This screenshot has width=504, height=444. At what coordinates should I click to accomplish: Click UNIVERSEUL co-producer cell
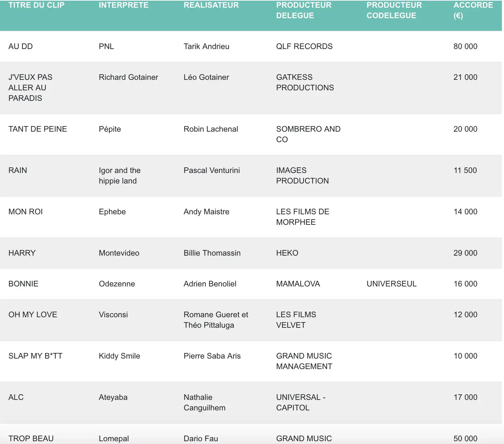pos(391,284)
